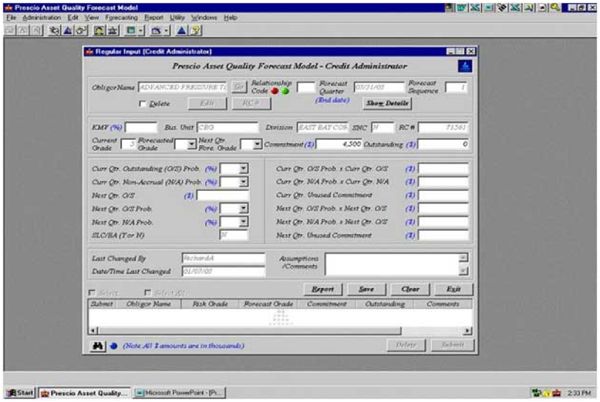Open the View menu
This screenshot has height=402, width=600.
[91, 18]
